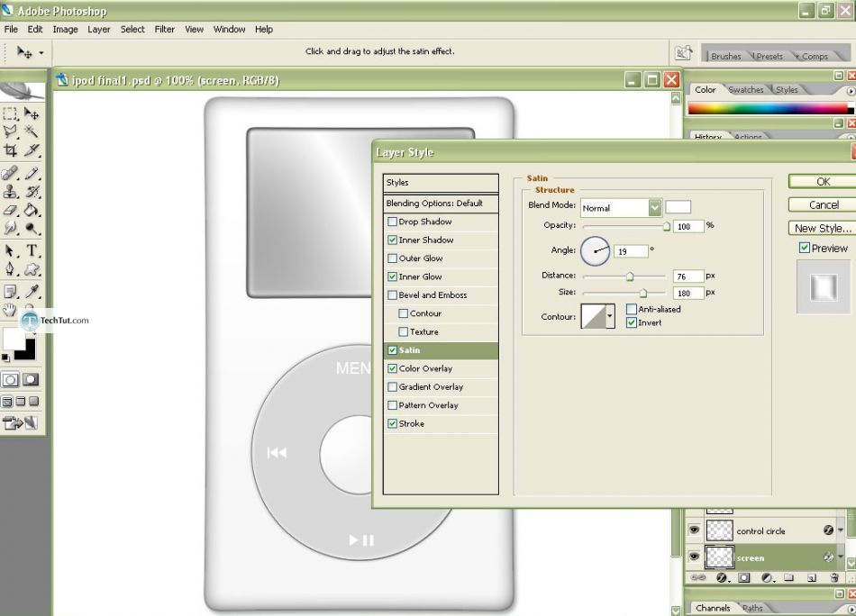Select the Slice tool
Image resolution: width=856 pixels, height=616 pixels.
pos(32,149)
